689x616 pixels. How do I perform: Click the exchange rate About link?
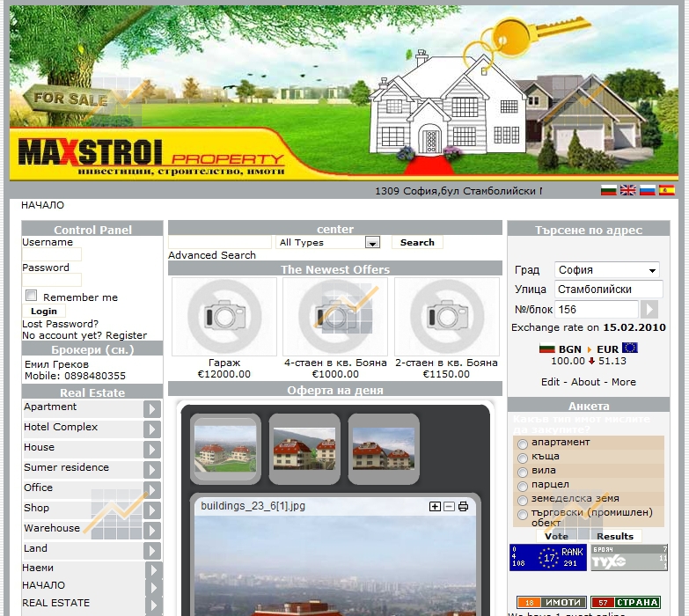click(x=585, y=382)
